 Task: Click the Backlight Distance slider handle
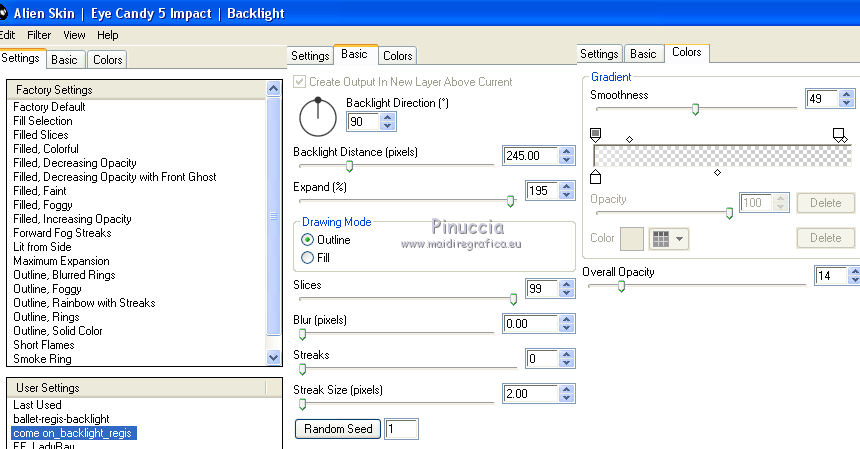pyautogui.click(x=349, y=166)
